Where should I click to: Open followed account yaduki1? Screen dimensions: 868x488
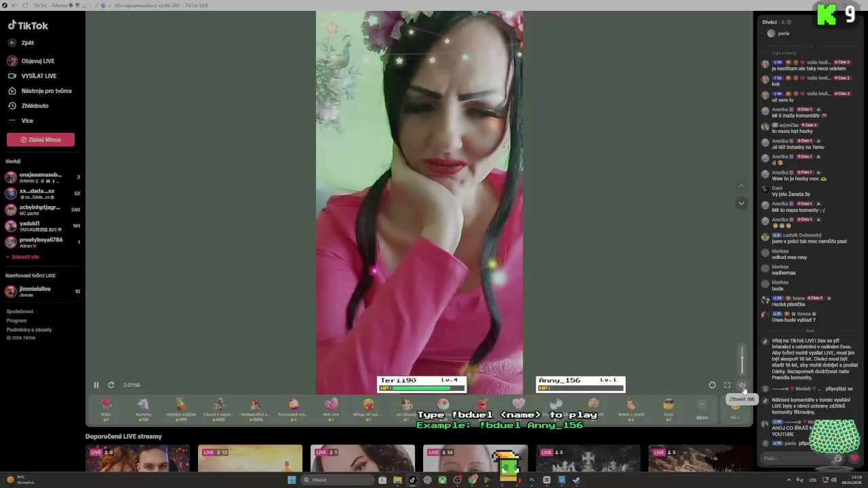(42, 226)
